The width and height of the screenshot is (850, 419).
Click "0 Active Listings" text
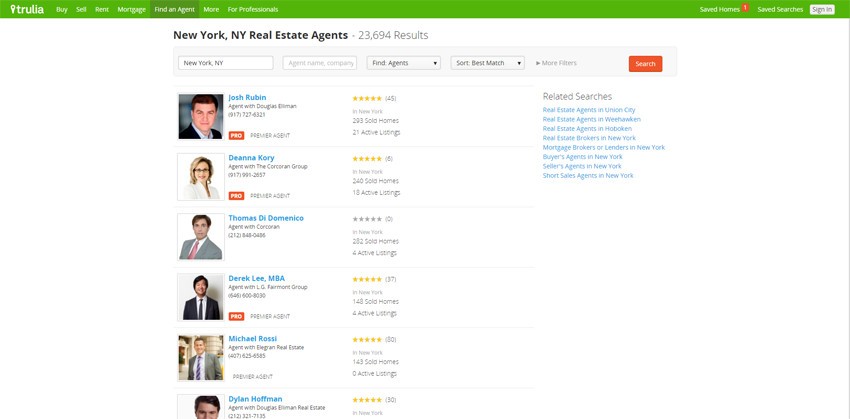[x=375, y=373]
